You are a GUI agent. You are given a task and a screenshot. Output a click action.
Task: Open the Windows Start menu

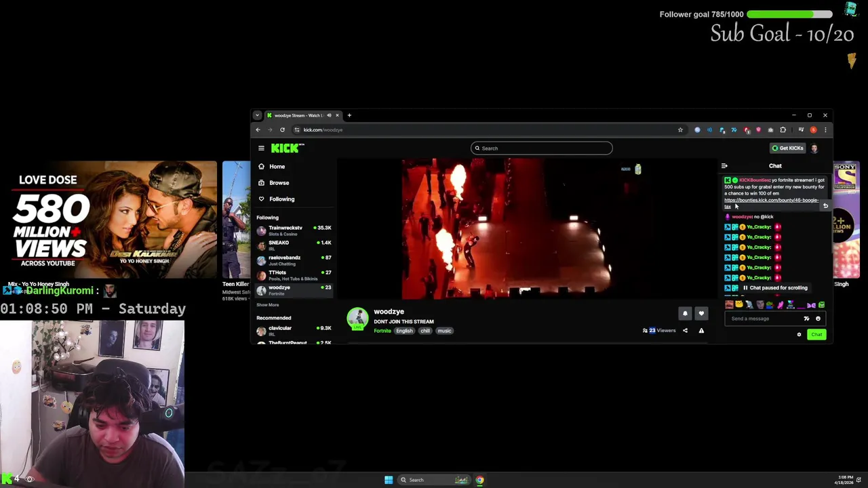[389, 480]
